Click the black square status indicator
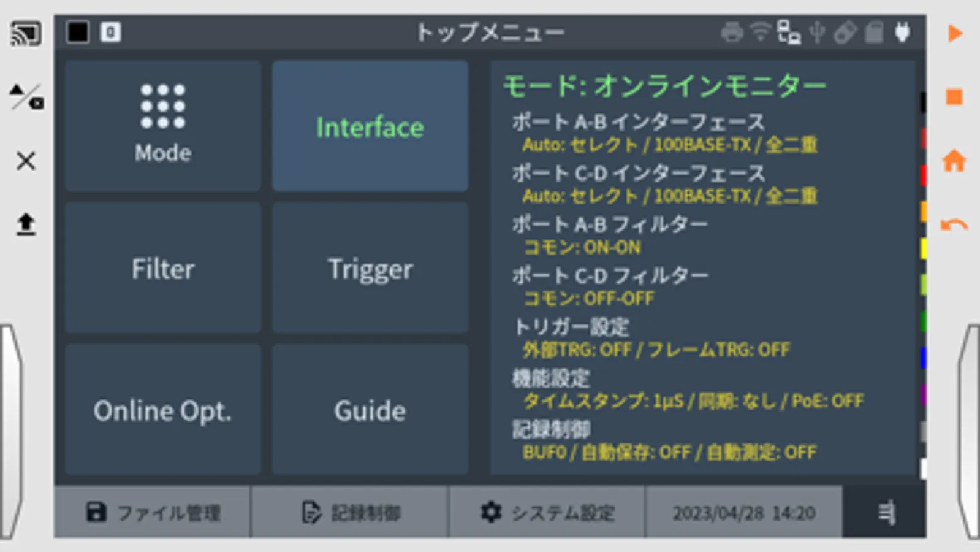Viewport: 980px width, 552px height. click(78, 32)
